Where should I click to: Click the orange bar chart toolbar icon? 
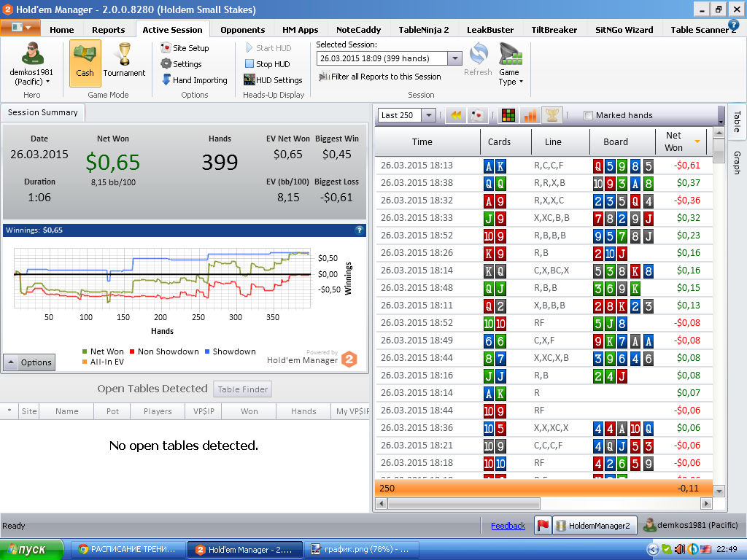[x=530, y=115]
